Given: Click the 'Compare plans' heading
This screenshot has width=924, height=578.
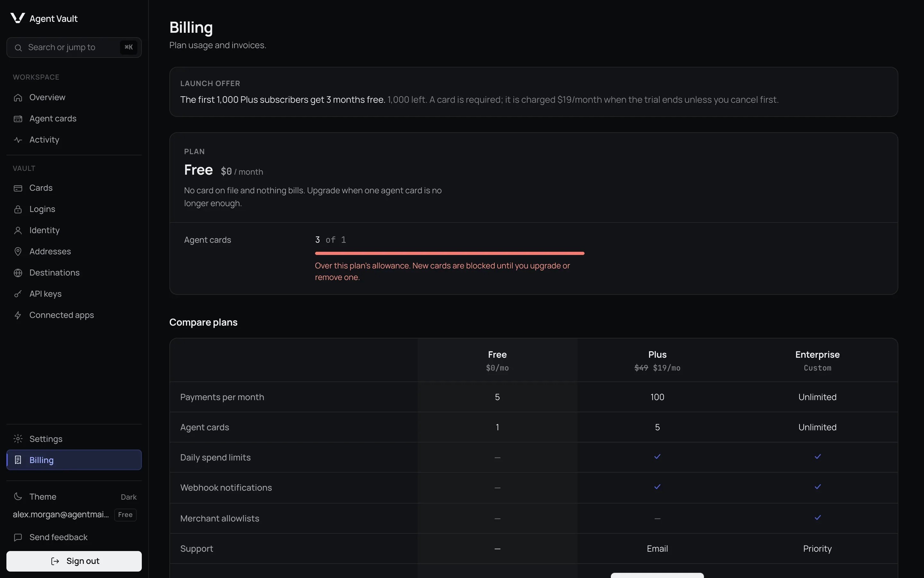Looking at the screenshot, I should click(x=203, y=322).
